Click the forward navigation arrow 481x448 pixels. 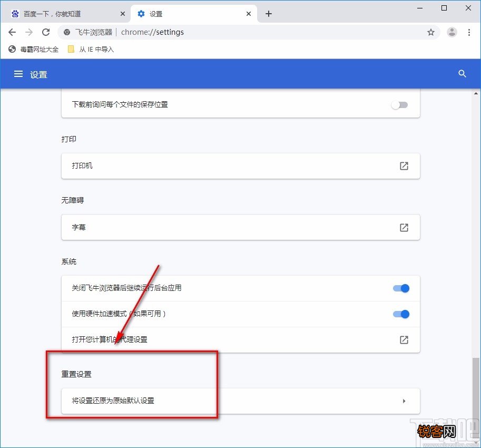point(29,32)
